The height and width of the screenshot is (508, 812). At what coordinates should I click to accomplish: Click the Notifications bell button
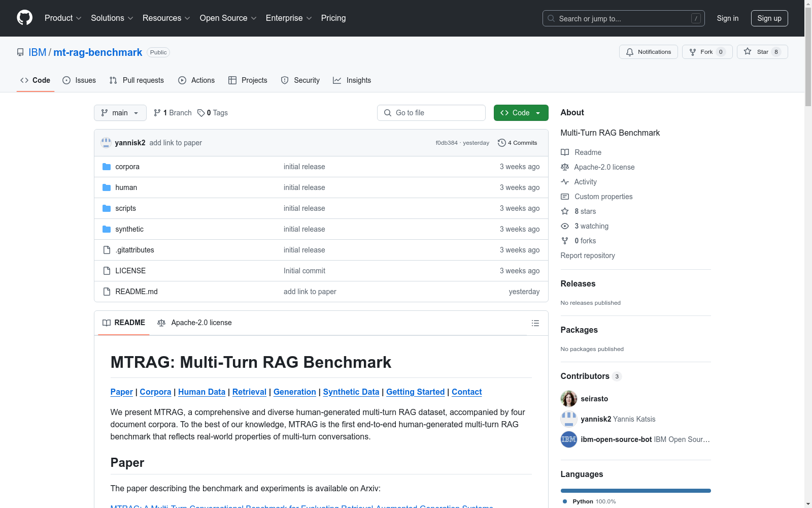pyautogui.click(x=648, y=52)
